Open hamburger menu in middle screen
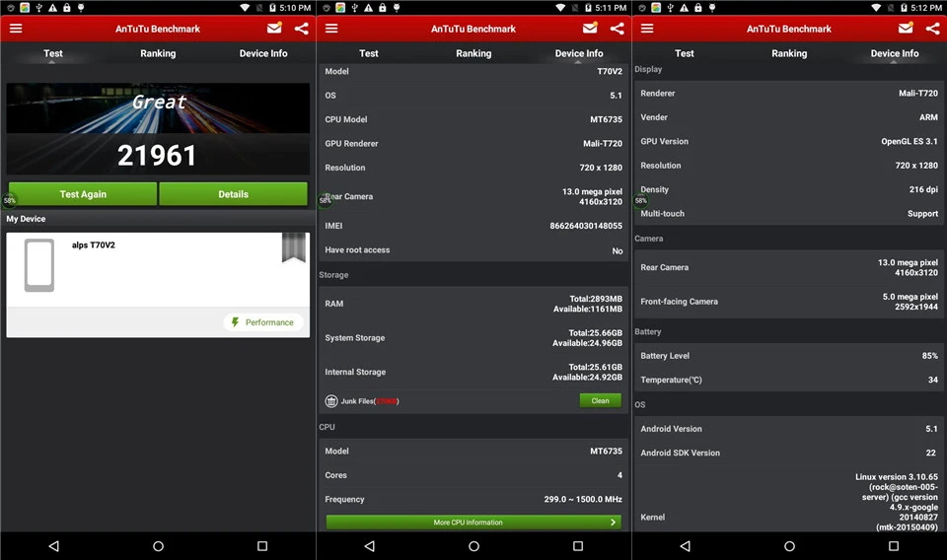This screenshot has height=560, width=947. click(331, 29)
